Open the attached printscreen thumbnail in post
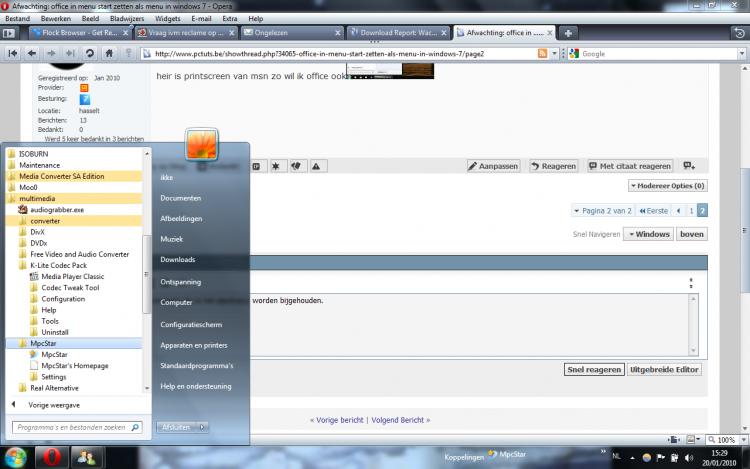Screen dimensions: 750x469 pos(391,71)
